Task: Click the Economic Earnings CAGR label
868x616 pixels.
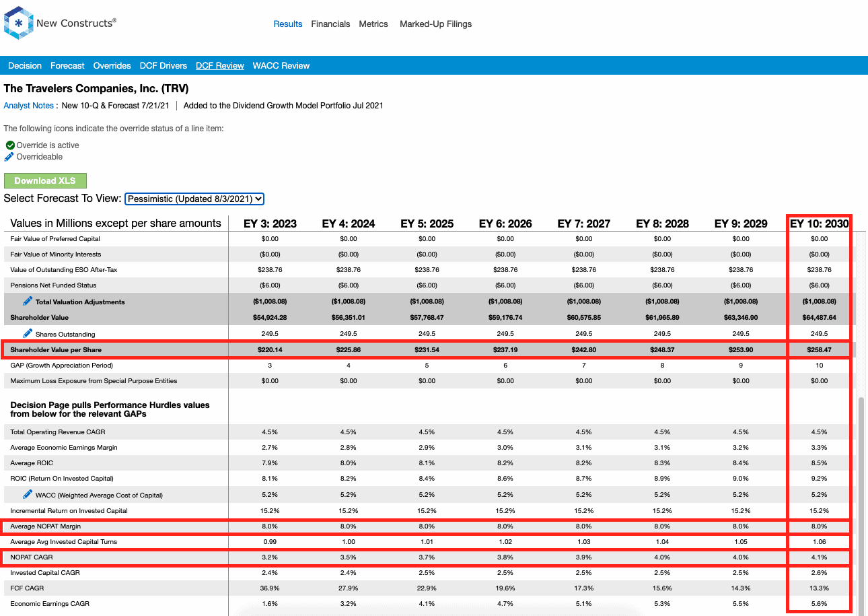Action: coord(51,604)
